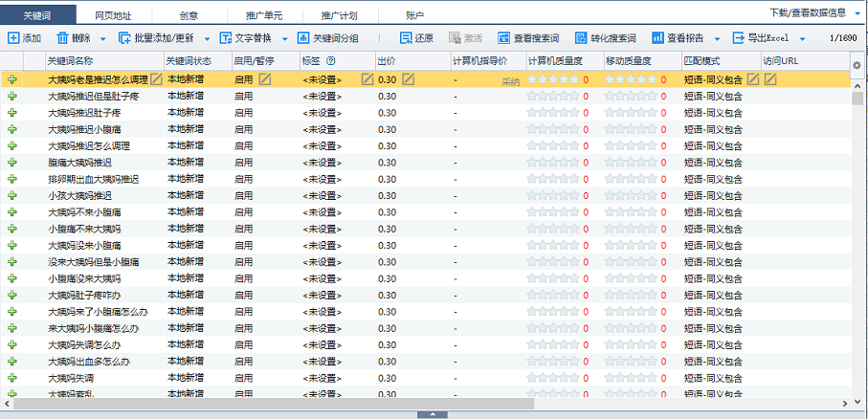Click the 添加 (add) toolbar icon
This screenshot has height=419, width=868.
[x=13, y=38]
